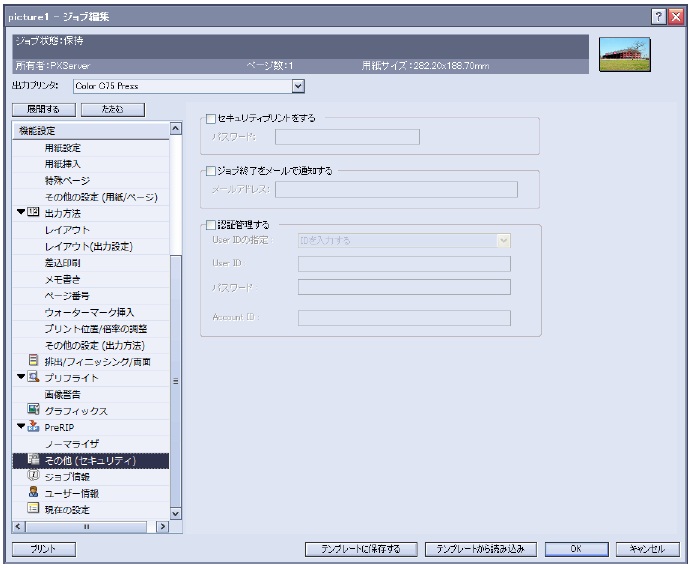The height and width of the screenshot is (568, 693).
Task: Click the 現在の設定 icon in tree
Action: click(33, 509)
